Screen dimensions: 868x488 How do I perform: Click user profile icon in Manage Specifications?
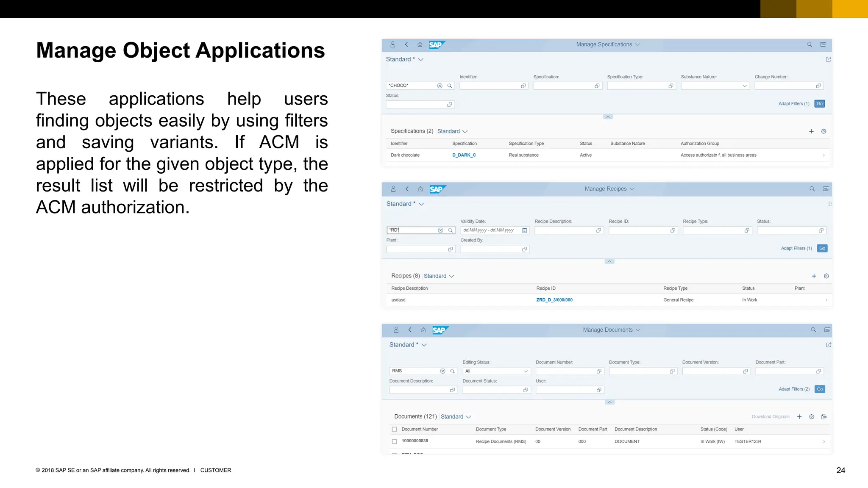coord(392,44)
